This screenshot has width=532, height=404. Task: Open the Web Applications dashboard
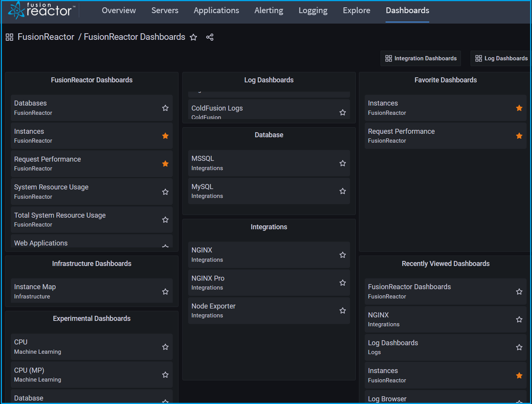92,241
